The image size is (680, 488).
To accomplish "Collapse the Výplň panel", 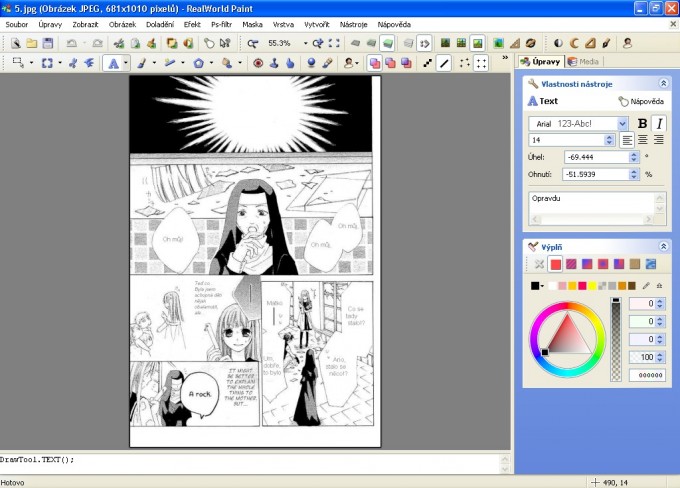I will [663, 246].
